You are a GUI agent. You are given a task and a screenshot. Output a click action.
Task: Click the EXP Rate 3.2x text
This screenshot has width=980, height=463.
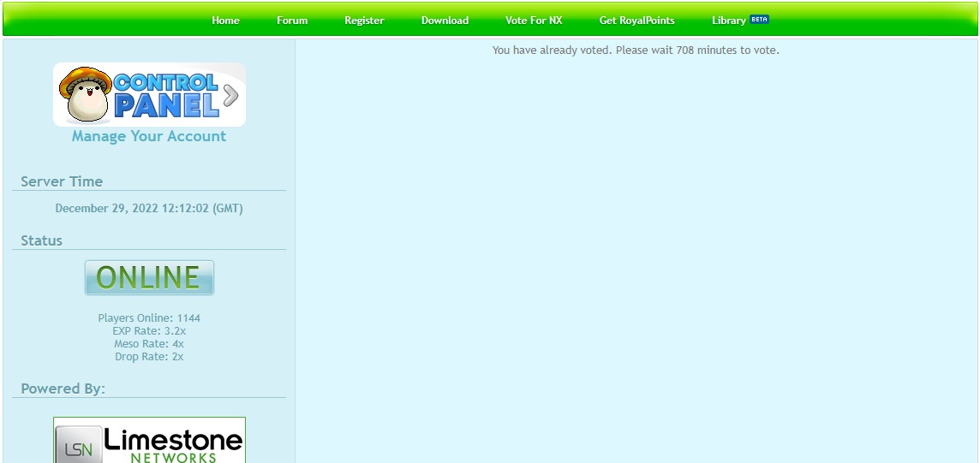pos(149,330)
